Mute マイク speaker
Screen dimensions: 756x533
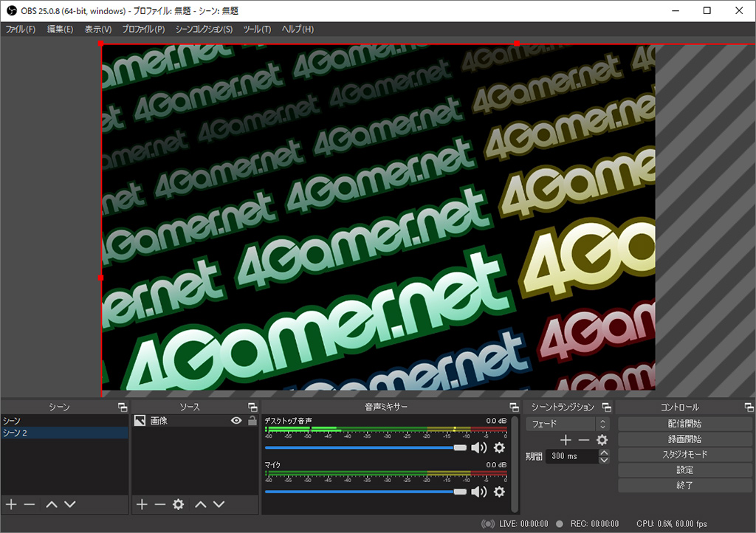pyautogui.click(x=478, y=492)
